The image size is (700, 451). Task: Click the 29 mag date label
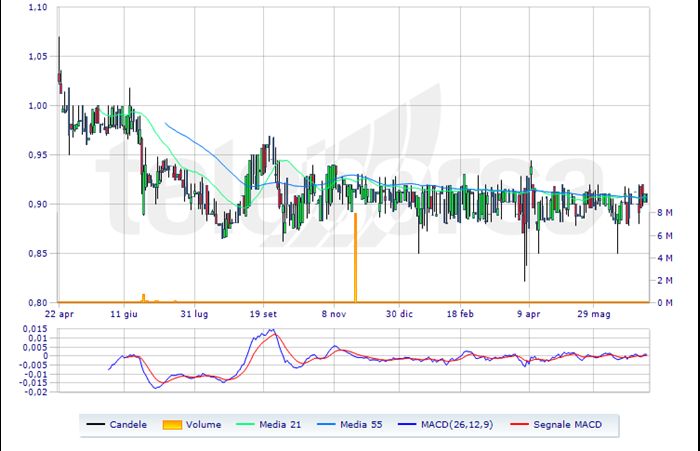click(x=594, y=314)
